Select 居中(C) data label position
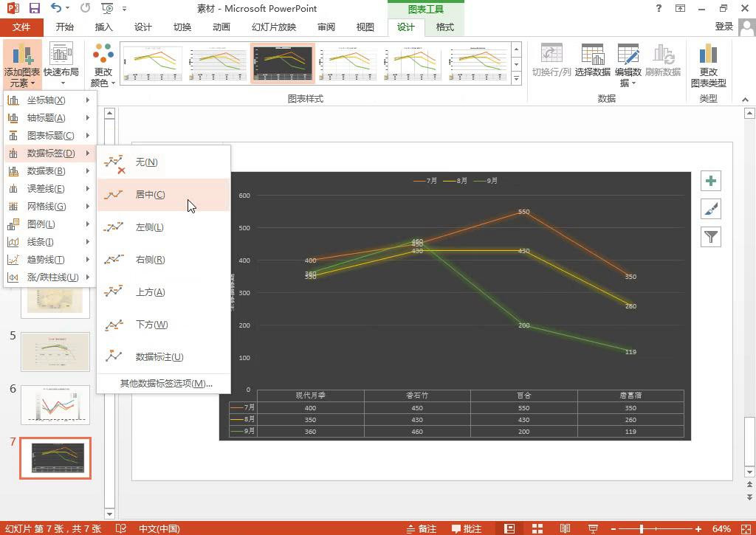The image size is (756, 535). [x=163, y=195]
